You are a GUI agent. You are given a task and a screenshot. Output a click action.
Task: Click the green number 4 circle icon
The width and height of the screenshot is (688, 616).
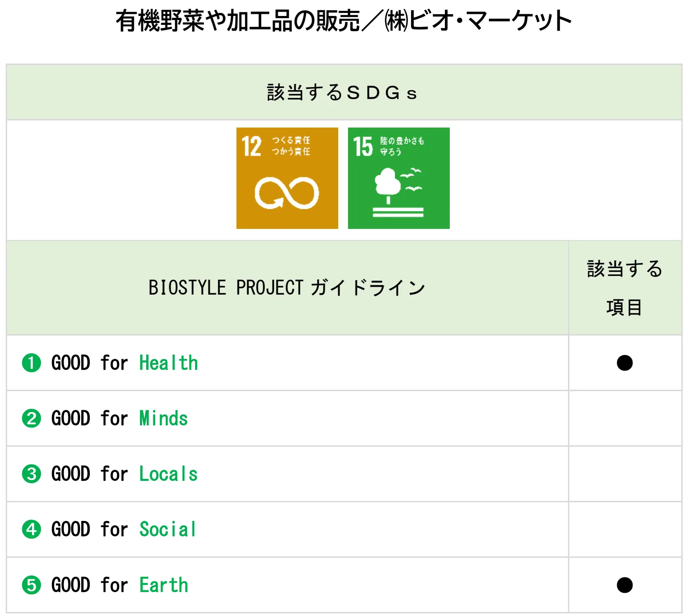coord(32,529)
